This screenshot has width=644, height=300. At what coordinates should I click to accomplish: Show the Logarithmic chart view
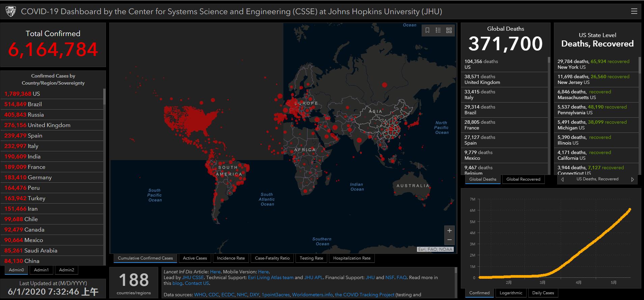click(x=511, y=293)
